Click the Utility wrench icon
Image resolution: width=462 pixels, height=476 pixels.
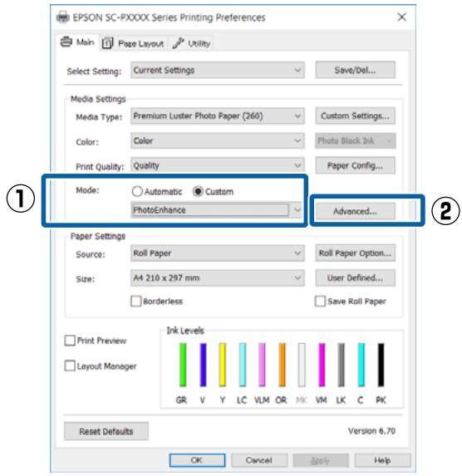[x=179, y=43]
